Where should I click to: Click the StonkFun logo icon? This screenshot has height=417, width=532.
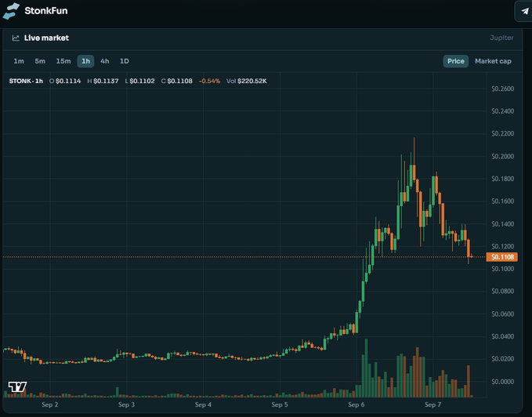click(11, 11)
